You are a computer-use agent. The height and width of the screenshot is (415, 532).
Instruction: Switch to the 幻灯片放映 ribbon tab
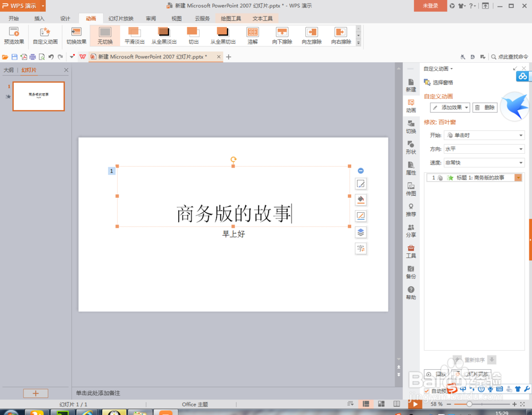[x=121, y=18]
